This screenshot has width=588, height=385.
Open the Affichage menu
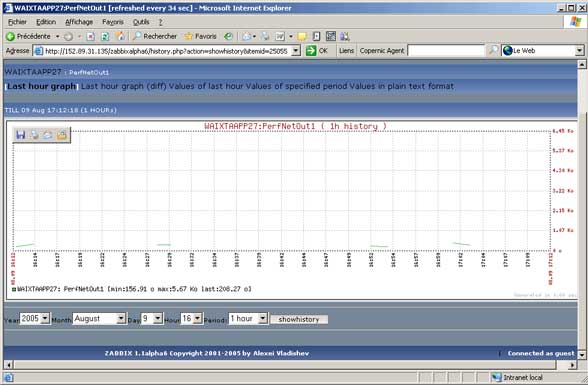[x=79, y=22]
